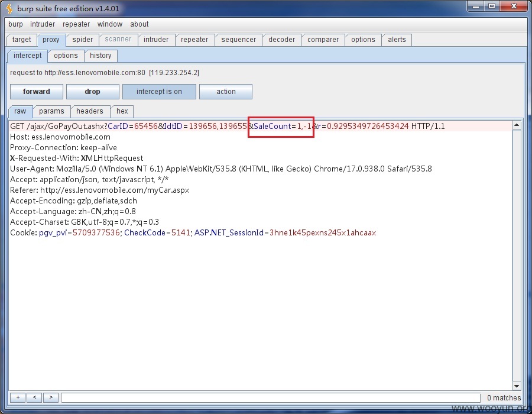The height and width of the screenshot is (414, 532).
Task: Click the Referer header line
Action: click(99, 190)
